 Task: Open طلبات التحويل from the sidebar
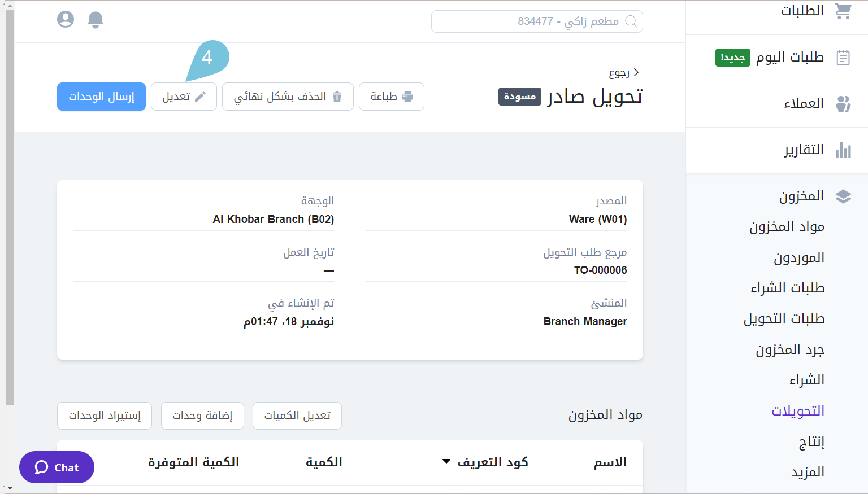784,318
